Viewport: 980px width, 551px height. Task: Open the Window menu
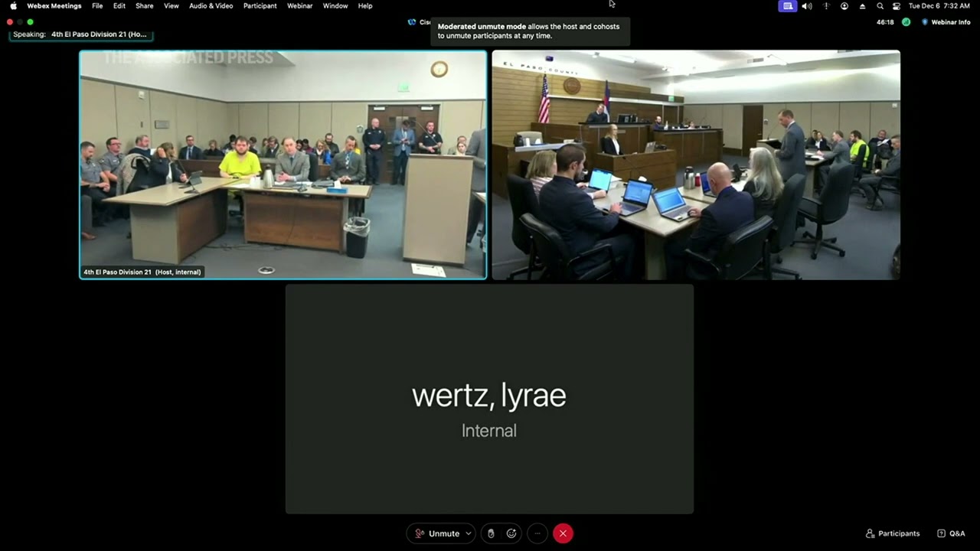335,6
